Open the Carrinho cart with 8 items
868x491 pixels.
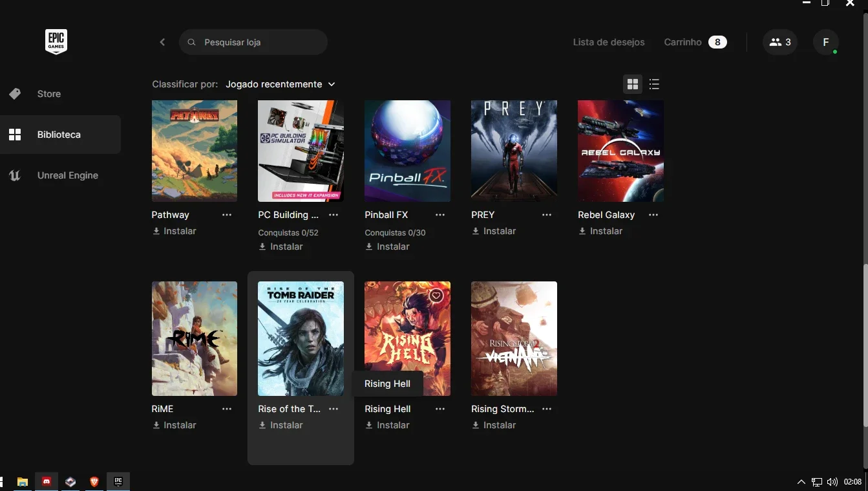tap(695, 42)
